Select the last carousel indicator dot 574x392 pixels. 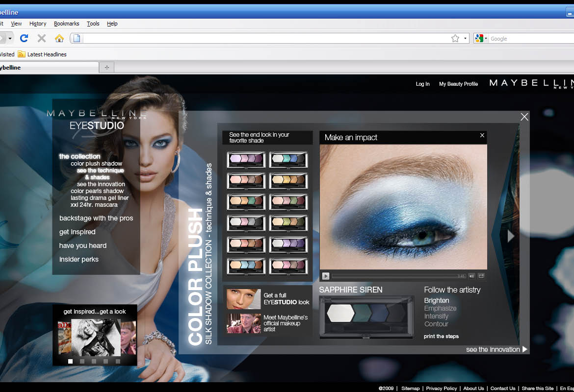118,362
